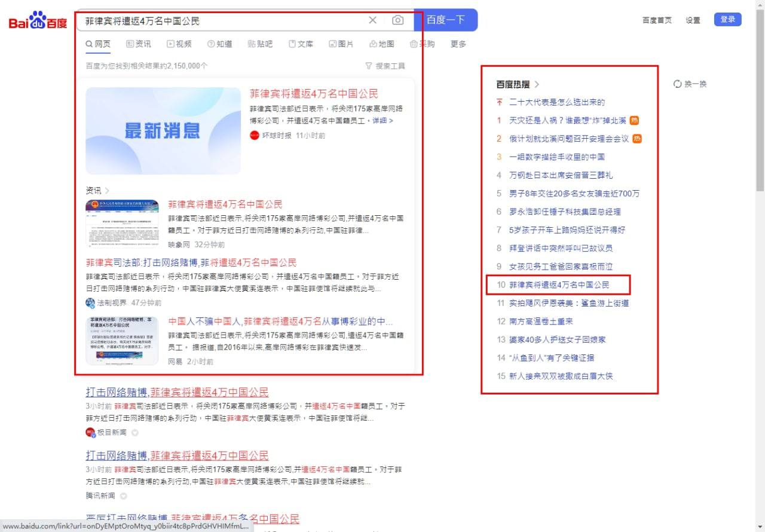Open the 映象网 news thumbnail
765x532 pixels.
click(x=122, y=224)
